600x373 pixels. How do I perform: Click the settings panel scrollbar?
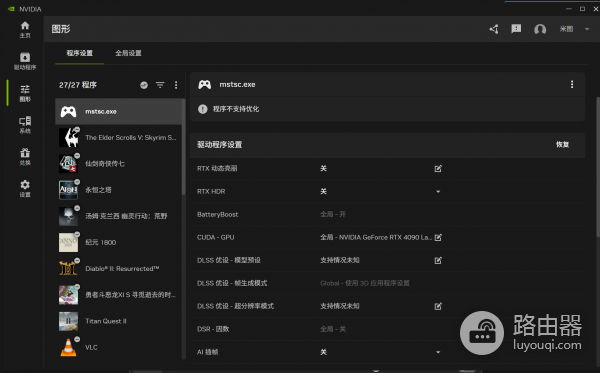(x=598, y=168)
